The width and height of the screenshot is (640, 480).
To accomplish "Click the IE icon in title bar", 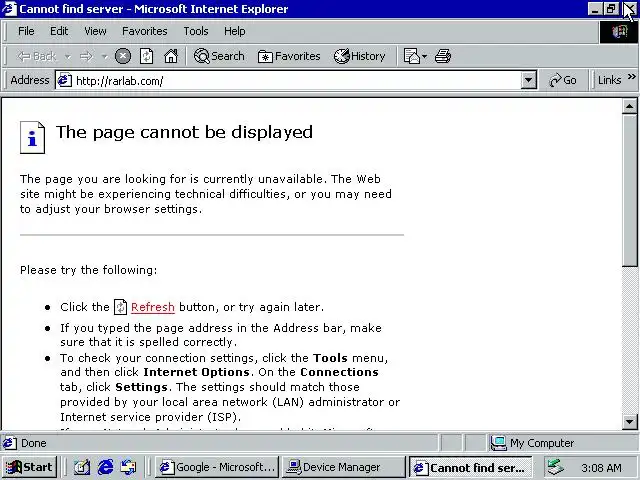I will pyautogui.click(x=9, y=9).
